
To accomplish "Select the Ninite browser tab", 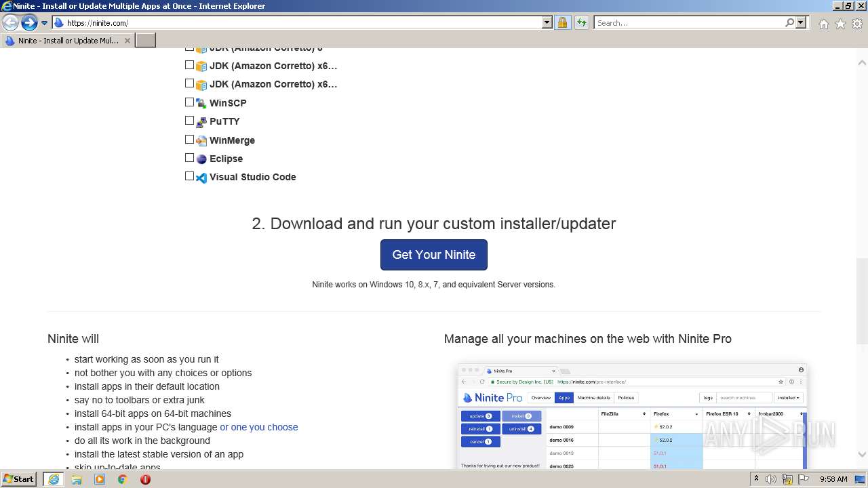I will (x=68, y=41).
